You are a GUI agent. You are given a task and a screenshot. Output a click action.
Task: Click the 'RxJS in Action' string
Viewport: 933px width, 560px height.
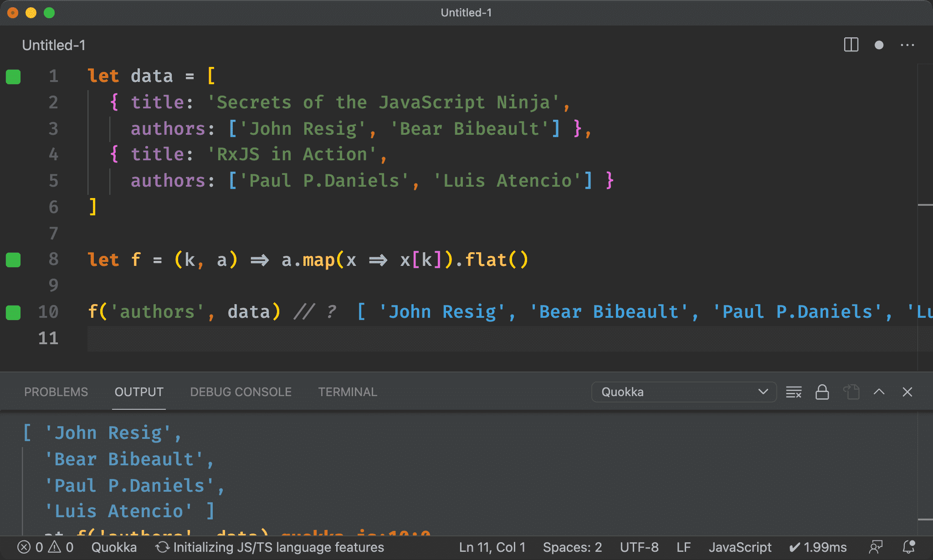point(292,154)
